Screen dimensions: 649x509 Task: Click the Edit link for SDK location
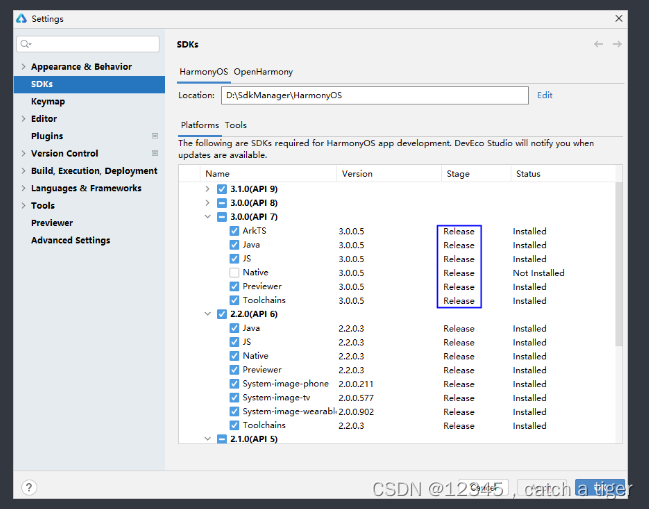[545, 95]
